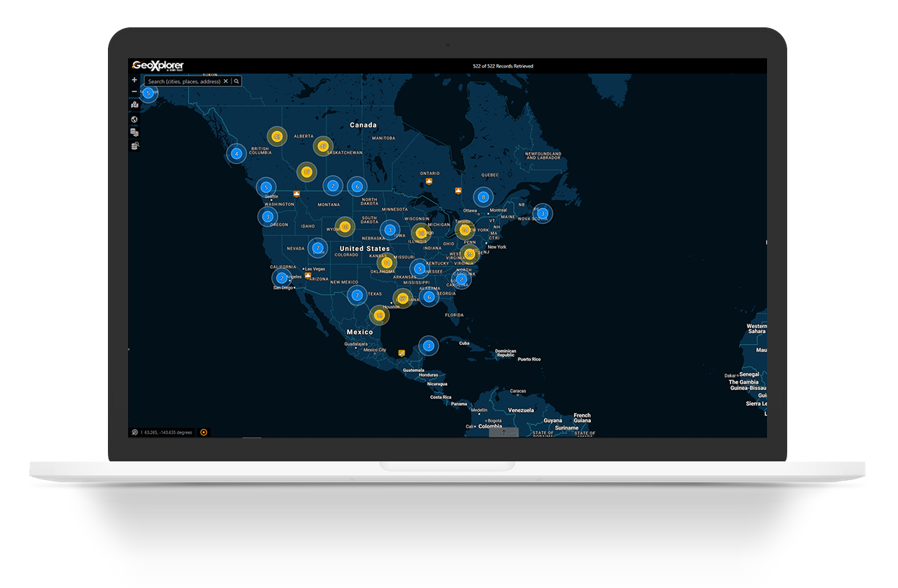Viewport: 898px width, 588px height.
Task: Open the blue cluster of 2 over the Carolinas
Action: pos(461,279)
